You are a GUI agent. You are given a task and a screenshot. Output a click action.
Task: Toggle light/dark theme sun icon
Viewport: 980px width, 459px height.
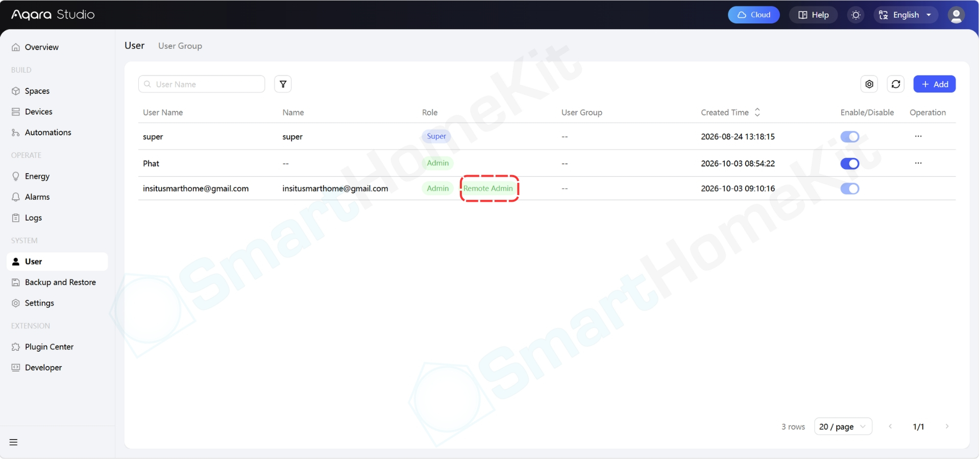[856, 15]
